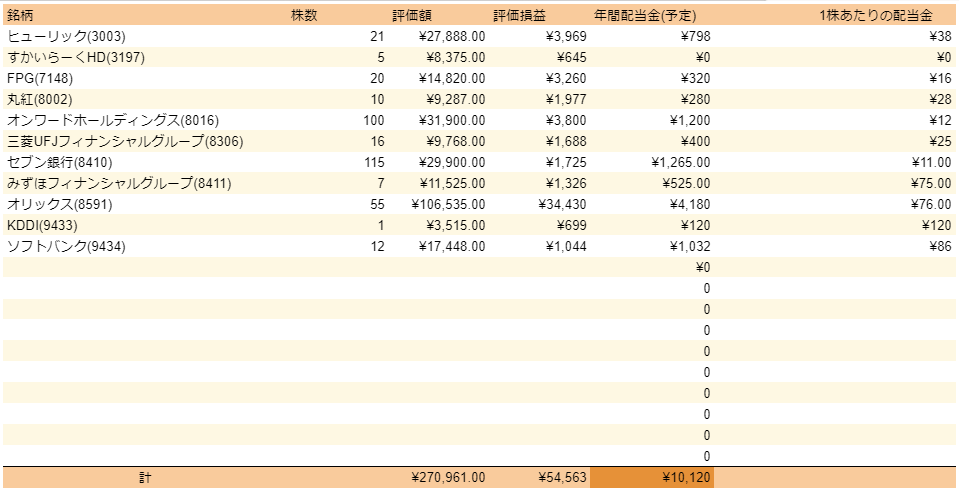
Task: Select valuation cell ¥11,525.00
Action: point(452,183)
